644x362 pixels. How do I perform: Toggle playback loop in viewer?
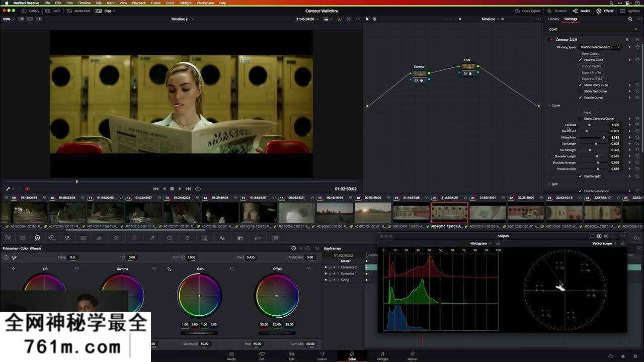[x=198, y=189]
